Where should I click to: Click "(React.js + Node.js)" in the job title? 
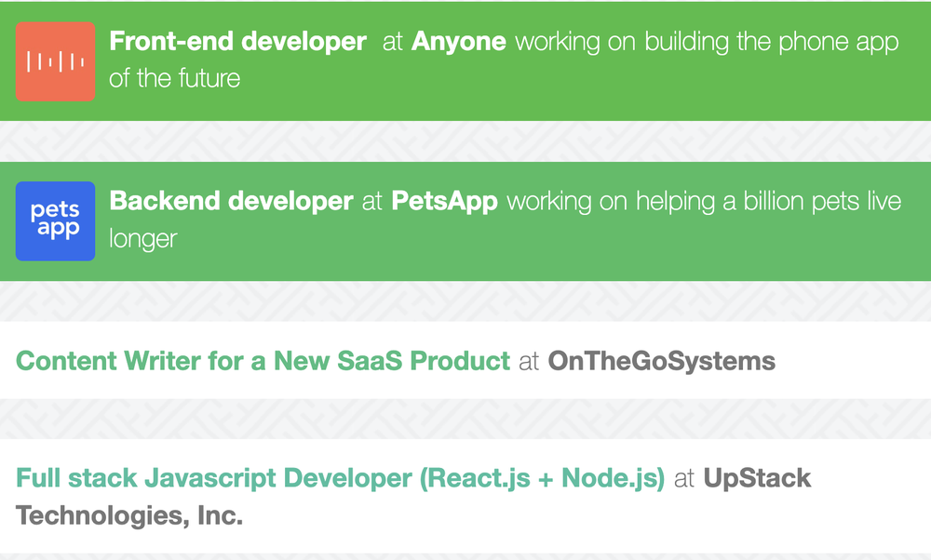[543, 479]
